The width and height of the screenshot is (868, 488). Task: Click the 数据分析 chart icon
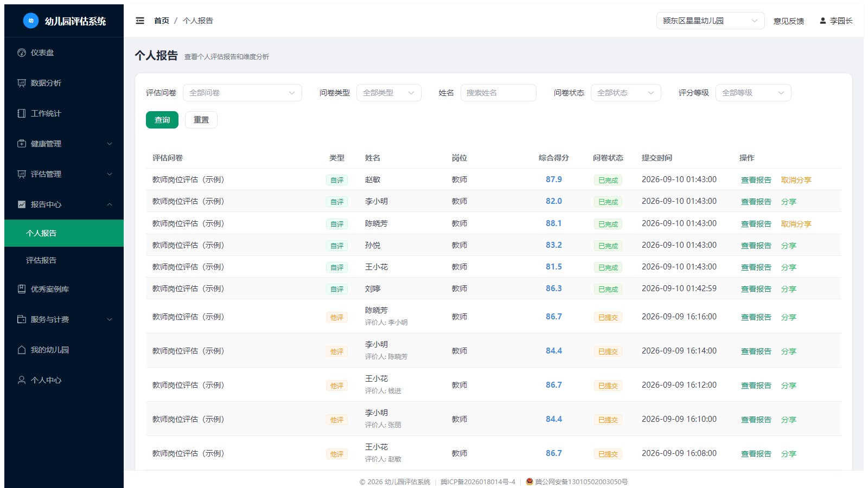point(22,83)
